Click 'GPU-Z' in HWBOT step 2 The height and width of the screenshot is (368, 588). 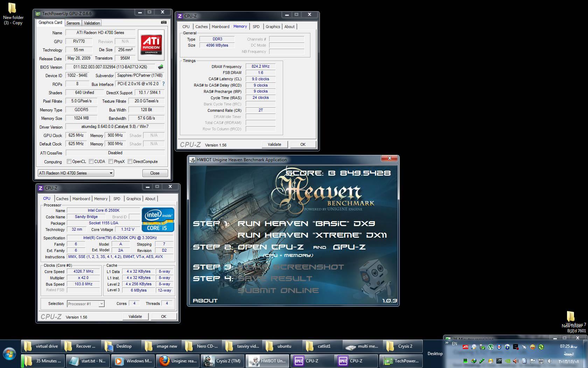[349, 247]
